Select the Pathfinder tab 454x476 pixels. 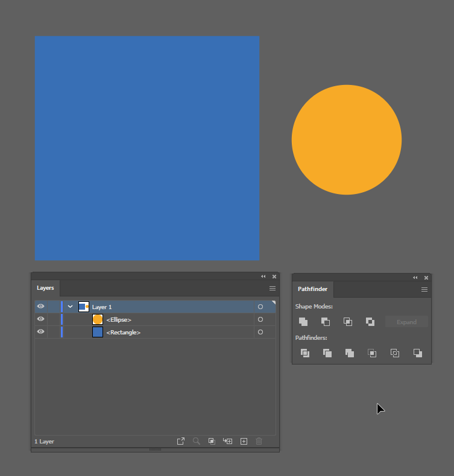click(312, 289)
